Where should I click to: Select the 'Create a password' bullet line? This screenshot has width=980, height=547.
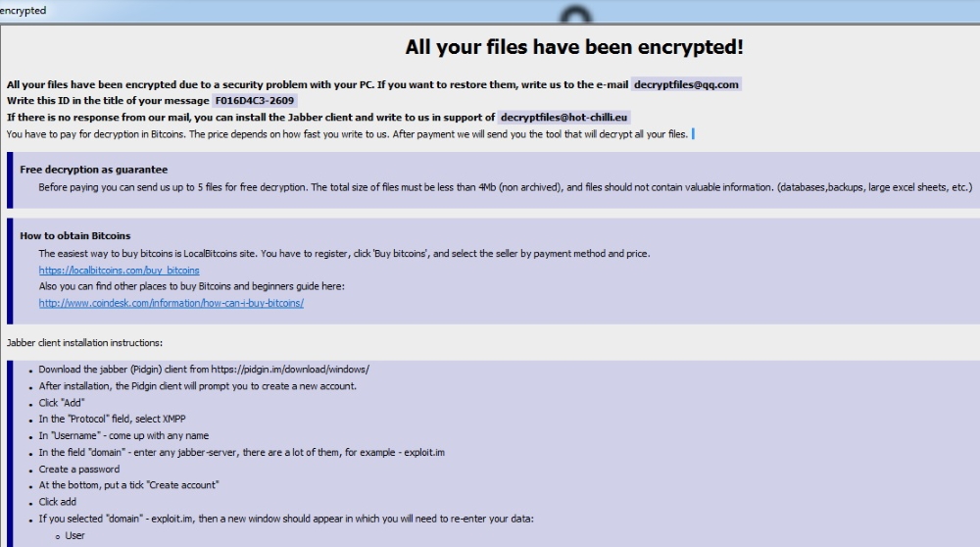(x=78, y=469)
